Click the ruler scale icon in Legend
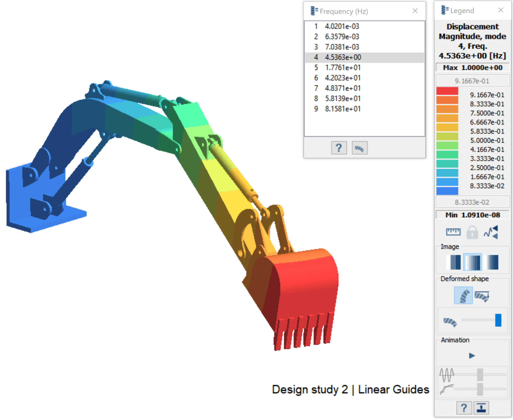This screenshot has height=420, width=513. pos(453,232)
